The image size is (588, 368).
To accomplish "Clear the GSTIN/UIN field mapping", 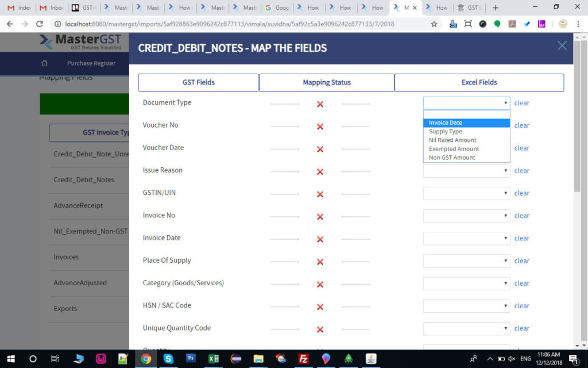I will [521, 193].
